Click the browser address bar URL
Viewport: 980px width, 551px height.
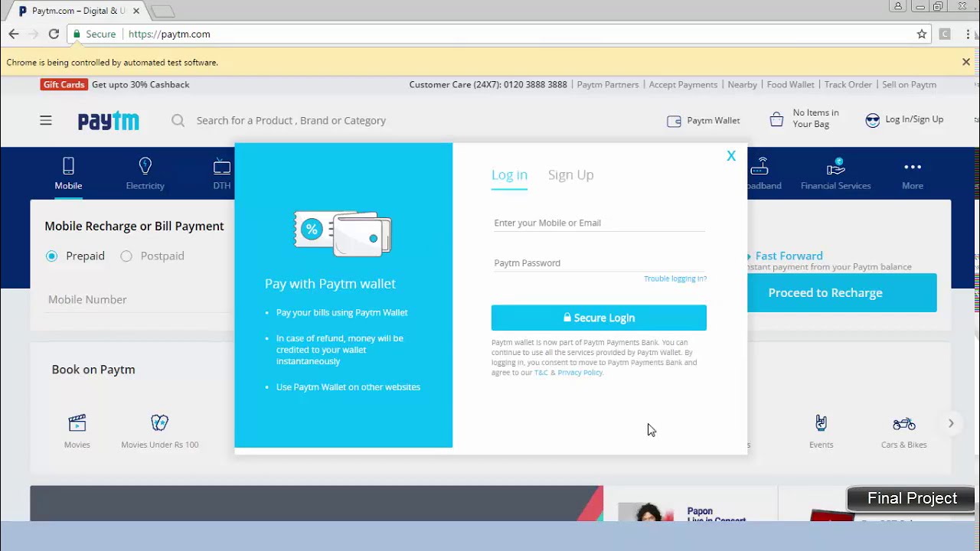[x=169, y=34]
